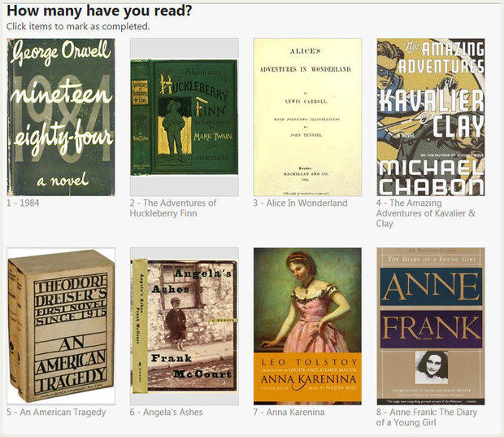Click the '1 - 1984' caption
This screenshot has height=437, width=504.
click(23, 203)
